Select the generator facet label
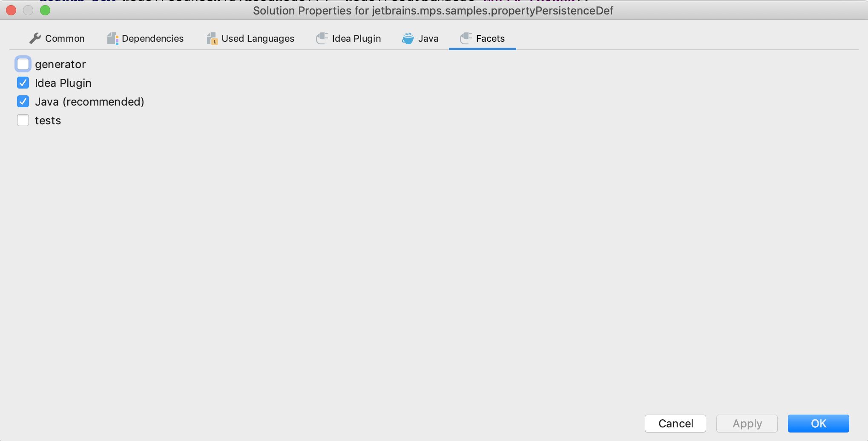The height and width of the screenshot is (441, 868). (x=60, y=64)
